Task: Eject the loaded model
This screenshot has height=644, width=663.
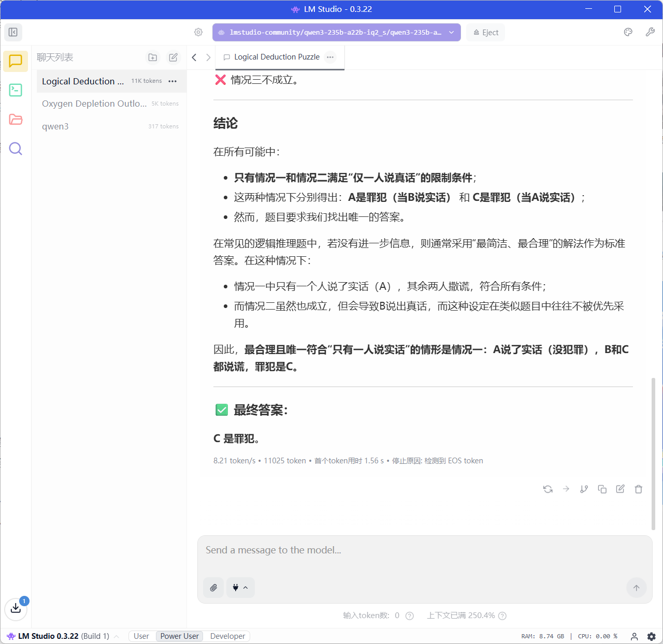Action: 485,32
